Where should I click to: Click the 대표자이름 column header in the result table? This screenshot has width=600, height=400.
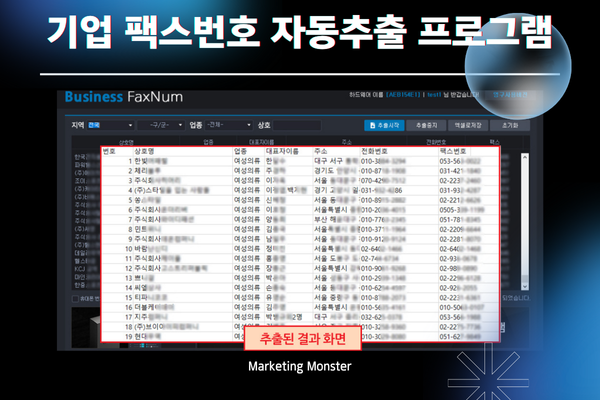pyautogui.click(x=282, y=152)
